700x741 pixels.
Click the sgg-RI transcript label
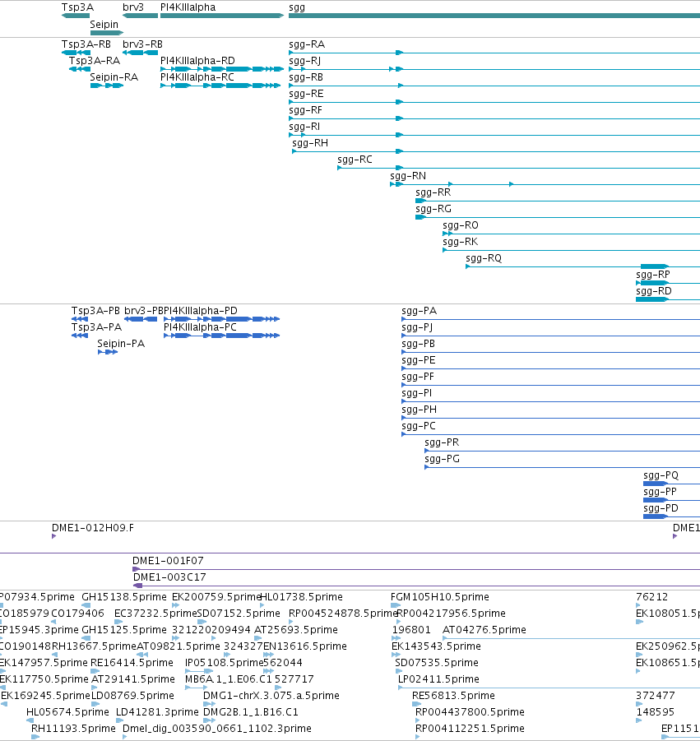click(x=304, y=127)
